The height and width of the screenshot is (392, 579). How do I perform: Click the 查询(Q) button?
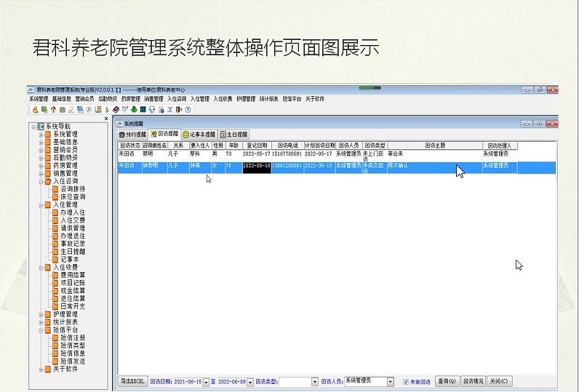(447, 381)
